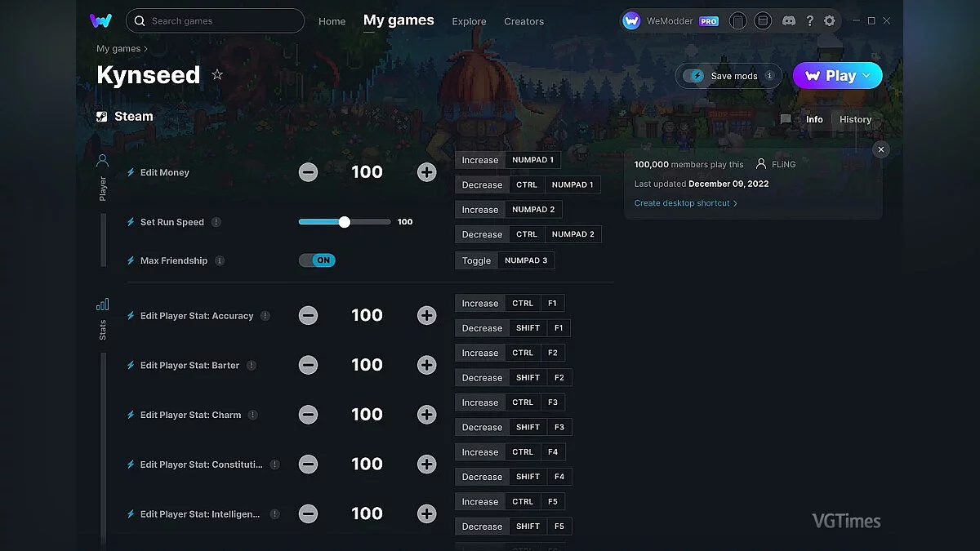Click the Max Friendship label
Screen dimensions: 980x551
174,260
